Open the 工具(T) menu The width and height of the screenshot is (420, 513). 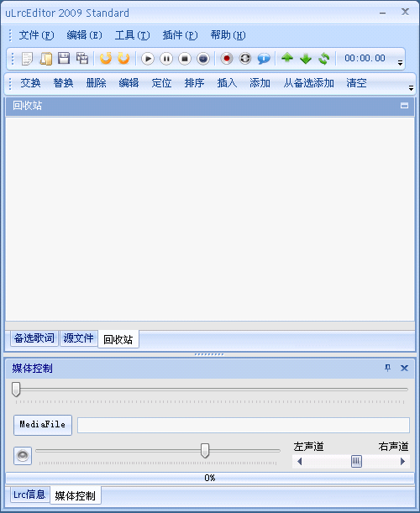click(x=132, y=35)
